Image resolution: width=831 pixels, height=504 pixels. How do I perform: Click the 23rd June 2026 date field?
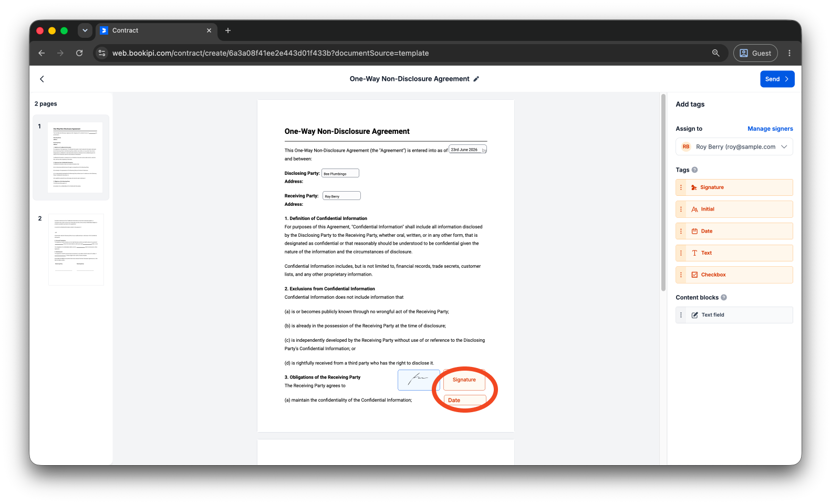coord(468,150)
